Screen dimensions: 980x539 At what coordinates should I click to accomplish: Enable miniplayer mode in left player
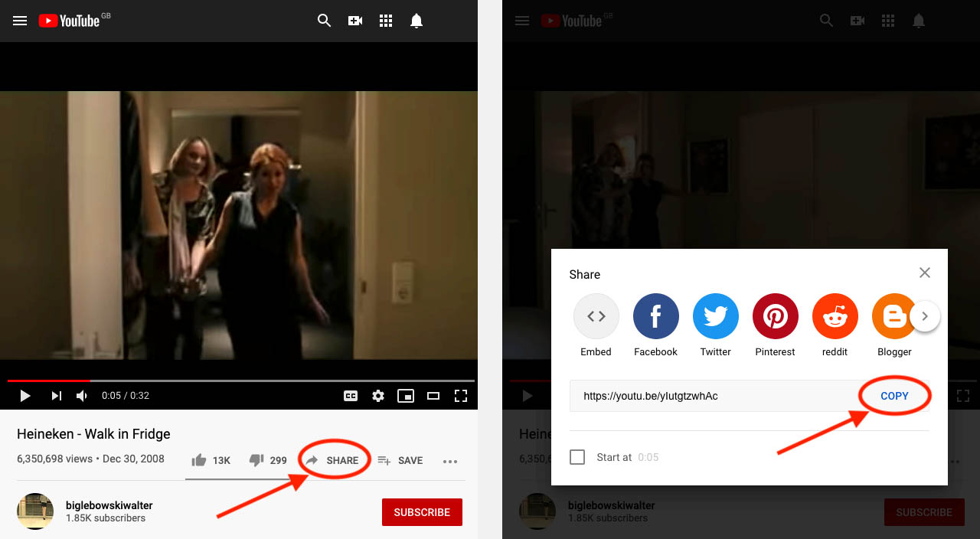406,396
